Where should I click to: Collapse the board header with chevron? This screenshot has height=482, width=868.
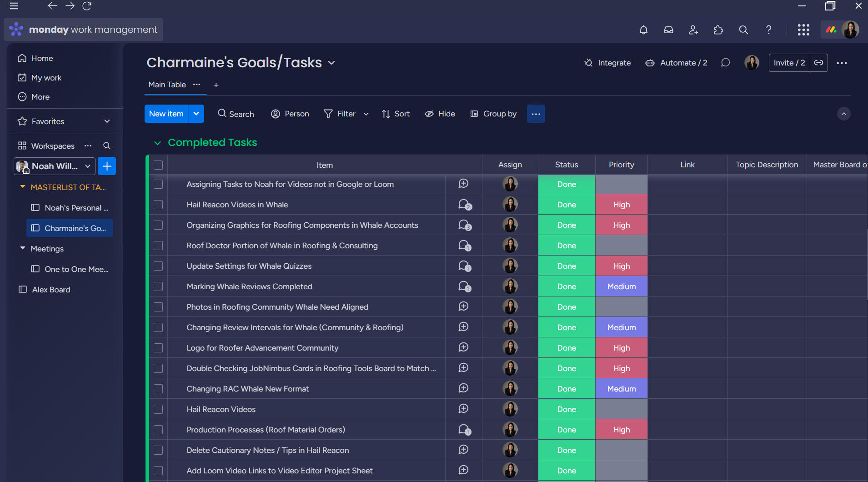[843, 114]
